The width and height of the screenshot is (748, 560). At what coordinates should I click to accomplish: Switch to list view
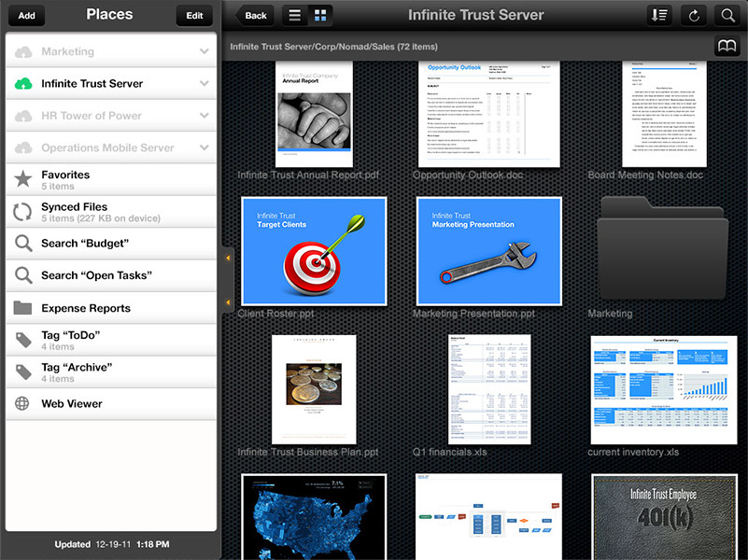coord(294,16)
